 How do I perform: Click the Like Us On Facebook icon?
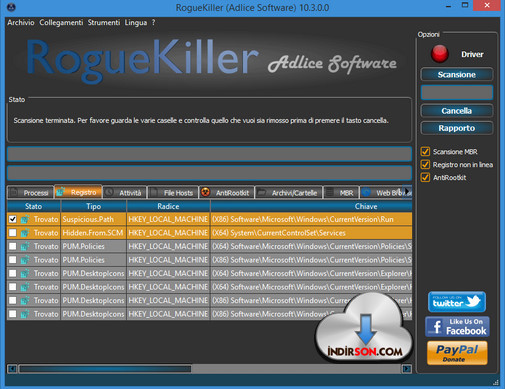(x=457, y=327)
